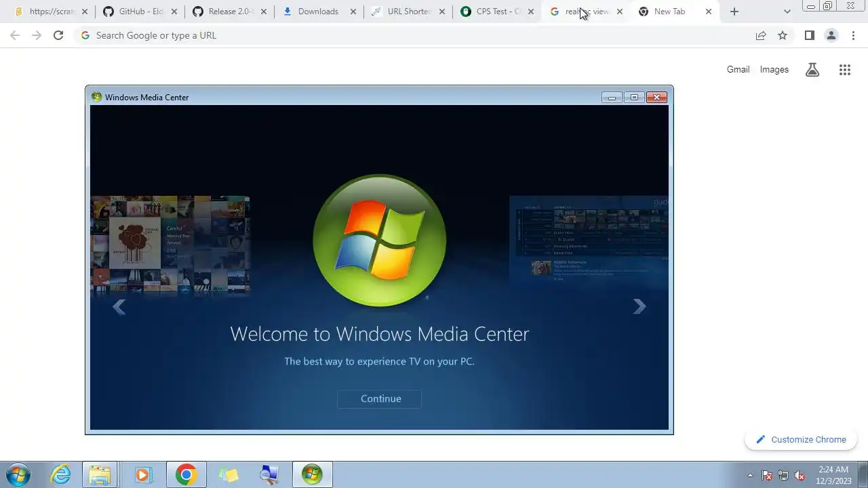Open the Google Images link
The width and height of the screenshot is (868, 488).
click(774, 69)
